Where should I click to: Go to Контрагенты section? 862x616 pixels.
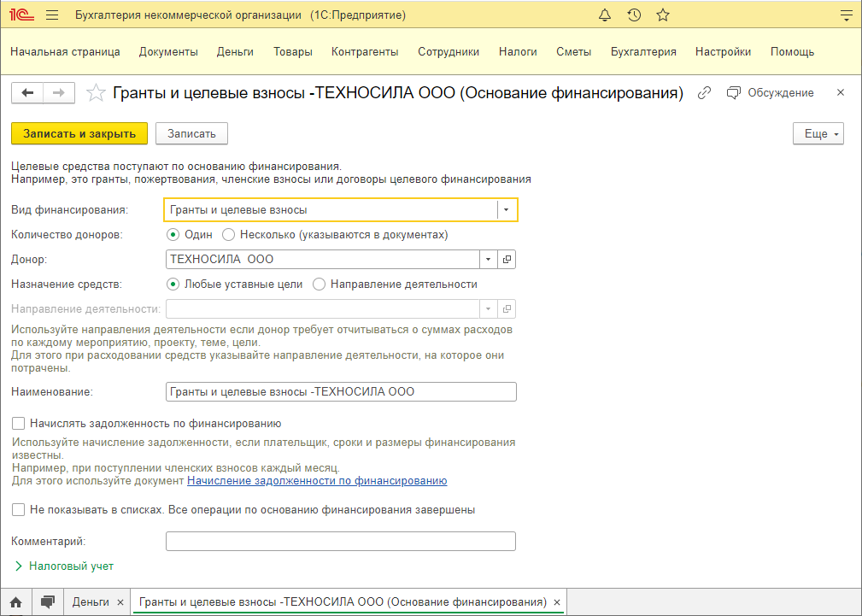tap(365, 52)
